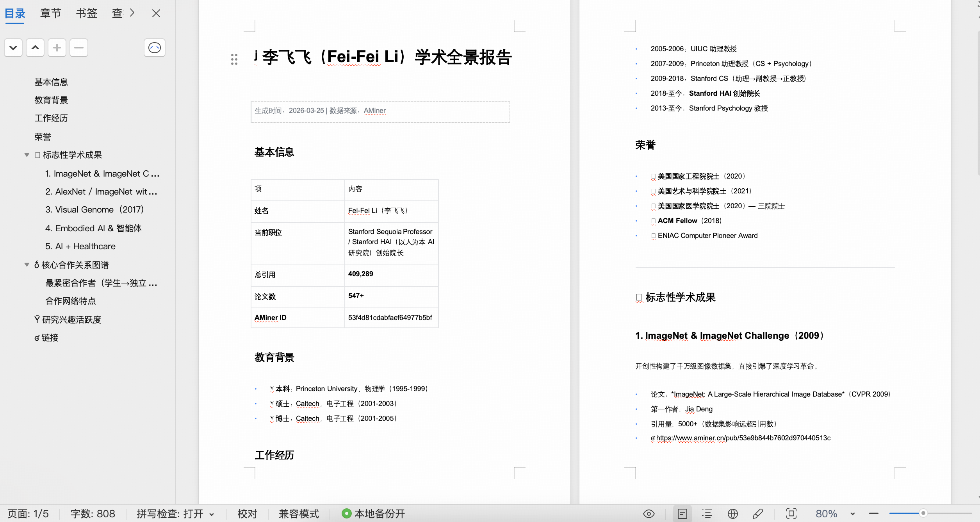Click the smart outline recognition button
Screen dimensions: 980x522
tap(155, 48)
